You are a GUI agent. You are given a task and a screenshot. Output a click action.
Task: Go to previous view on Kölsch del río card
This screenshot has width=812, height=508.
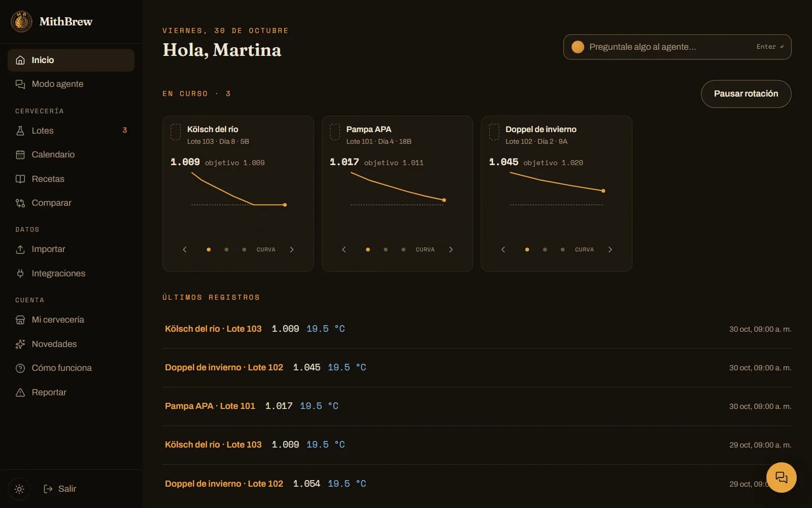pos(185,249)
